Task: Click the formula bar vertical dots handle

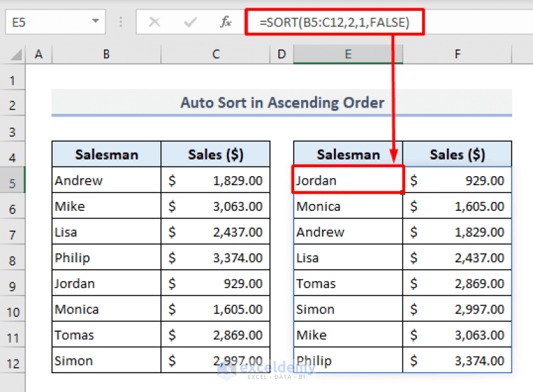Action: click(x=121, y=22)
